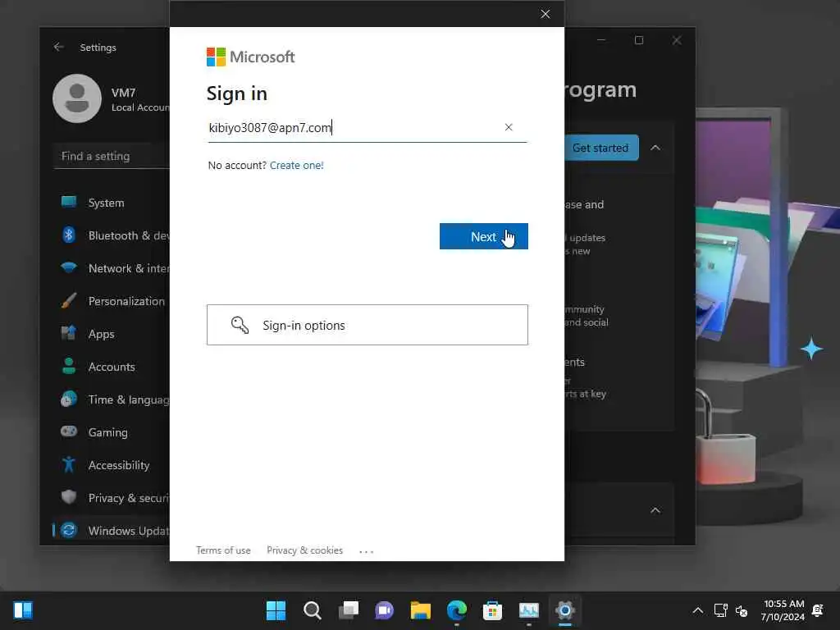Maximize the Settings window

click(x=638, y=40)
